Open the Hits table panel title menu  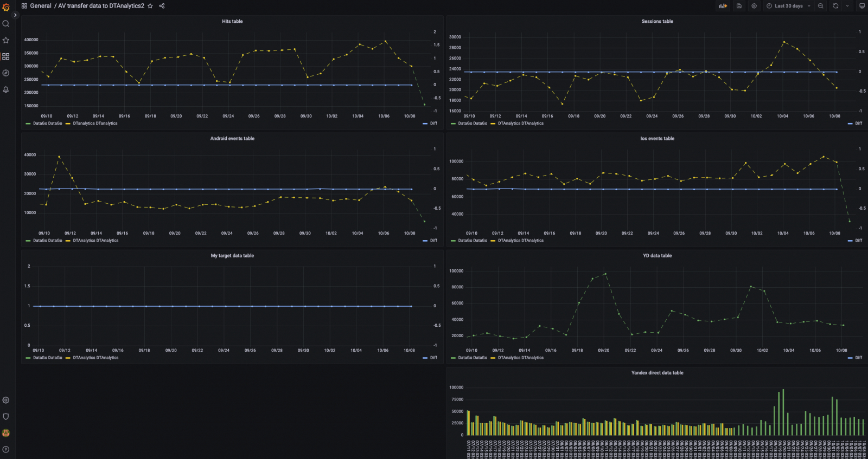point(232,22)
